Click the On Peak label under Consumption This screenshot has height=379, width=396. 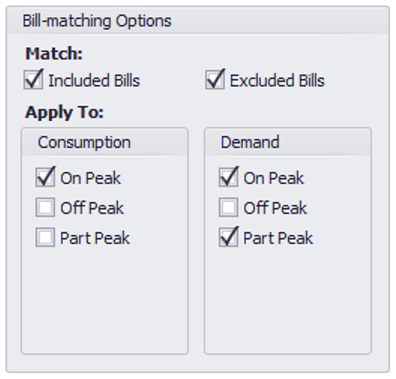coord(90,178)
